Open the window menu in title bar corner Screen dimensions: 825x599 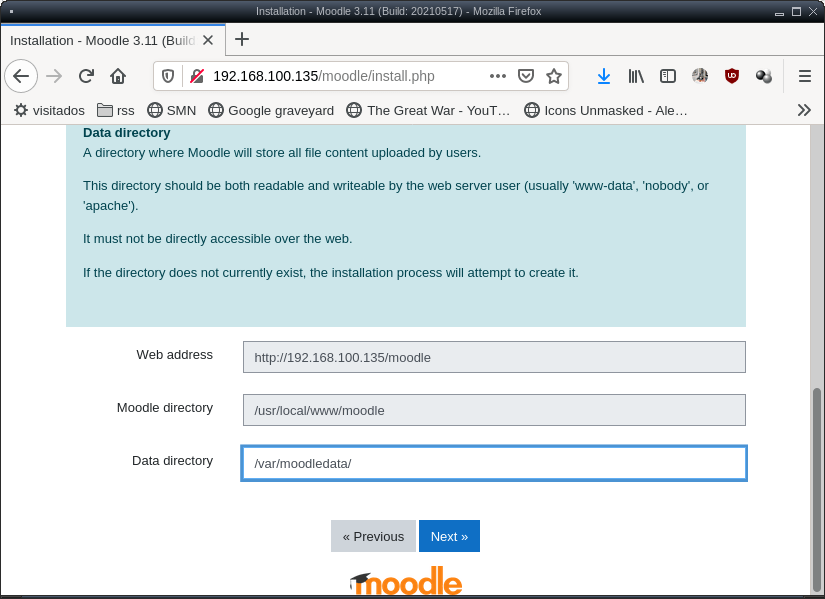[x=11, y=12]
